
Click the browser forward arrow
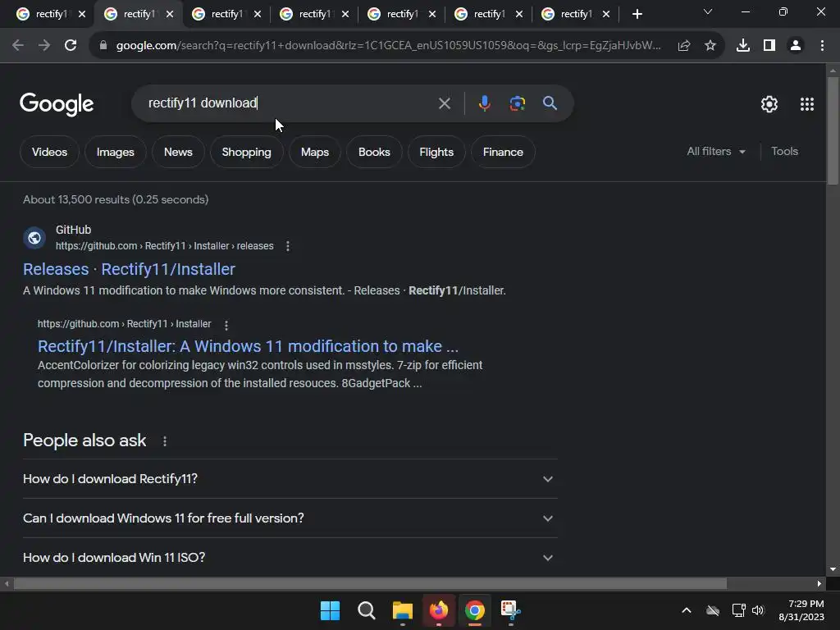click(x=44, y=46)
